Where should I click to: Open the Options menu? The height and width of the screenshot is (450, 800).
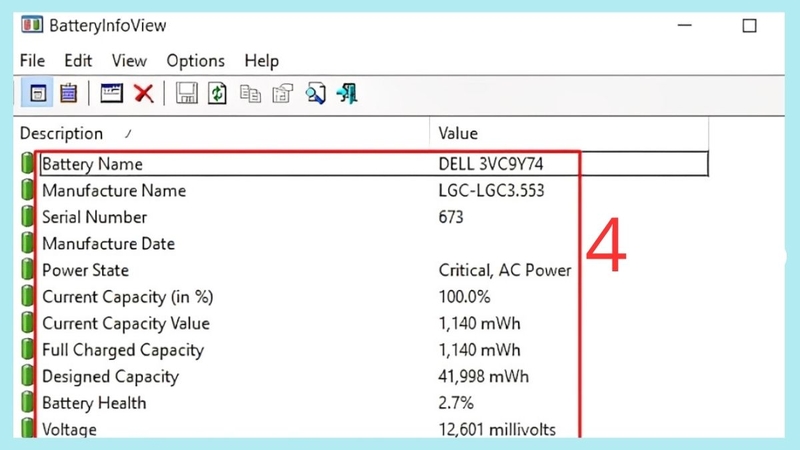point(195,61)
